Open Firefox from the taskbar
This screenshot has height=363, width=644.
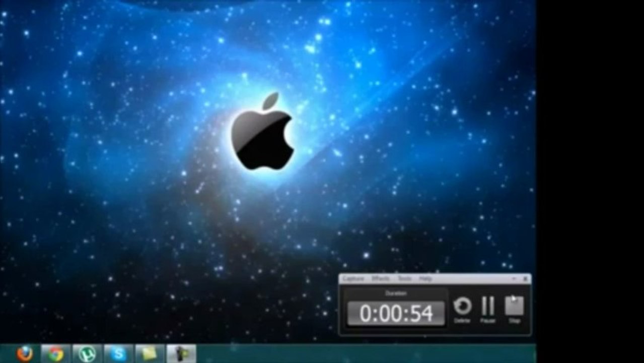click(24, 354)
